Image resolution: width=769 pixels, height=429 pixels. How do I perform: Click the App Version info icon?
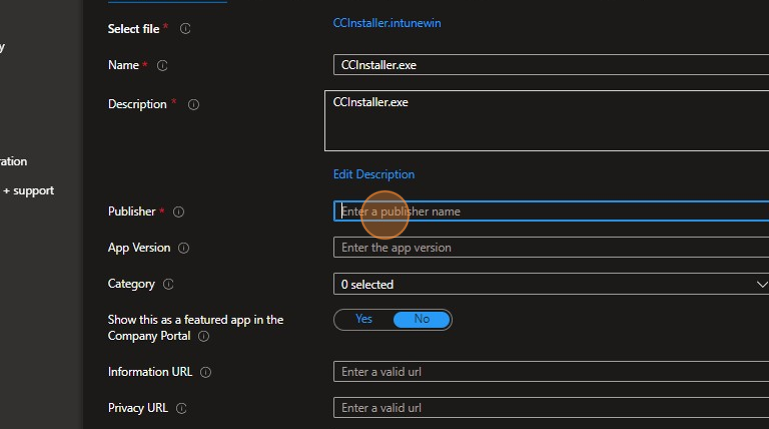[x=184, y=248]
